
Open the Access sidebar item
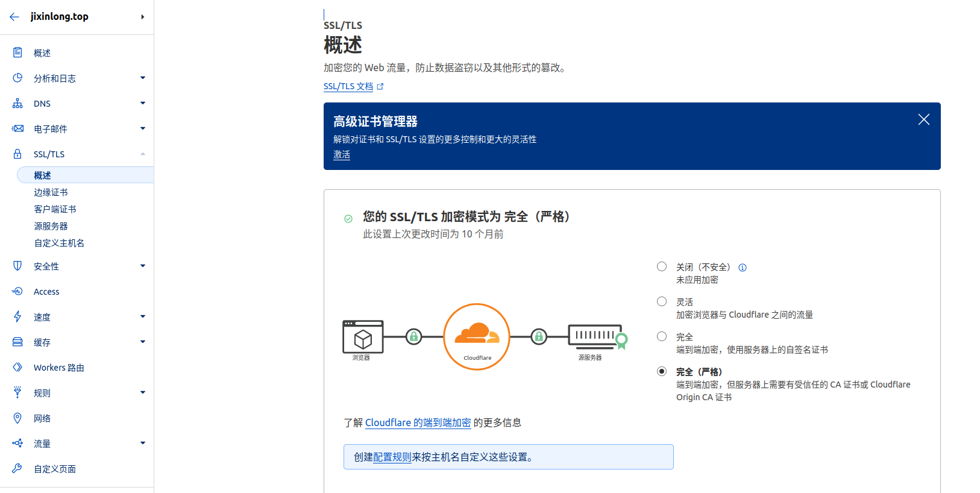click(x=46, y=292)
